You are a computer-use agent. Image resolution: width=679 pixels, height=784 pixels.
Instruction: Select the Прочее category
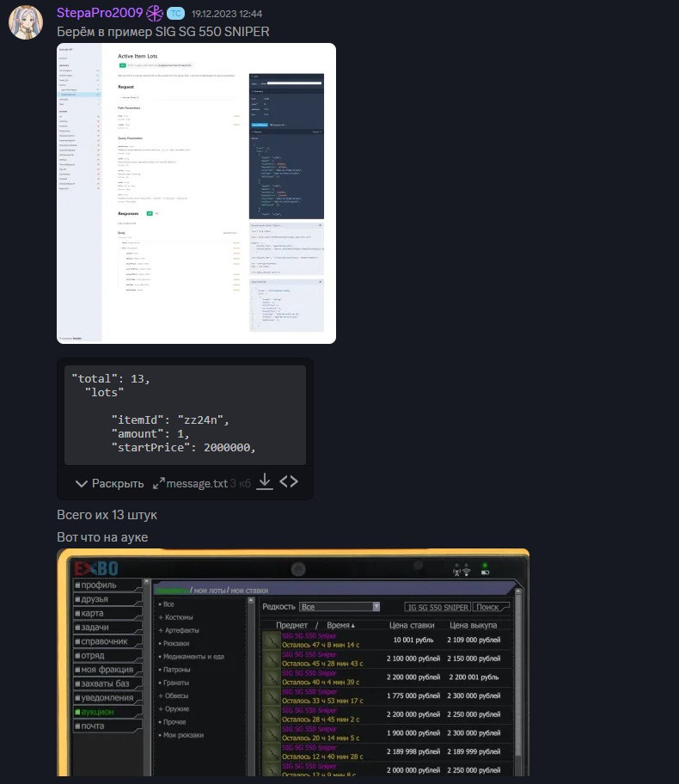[x=172, y=722]
